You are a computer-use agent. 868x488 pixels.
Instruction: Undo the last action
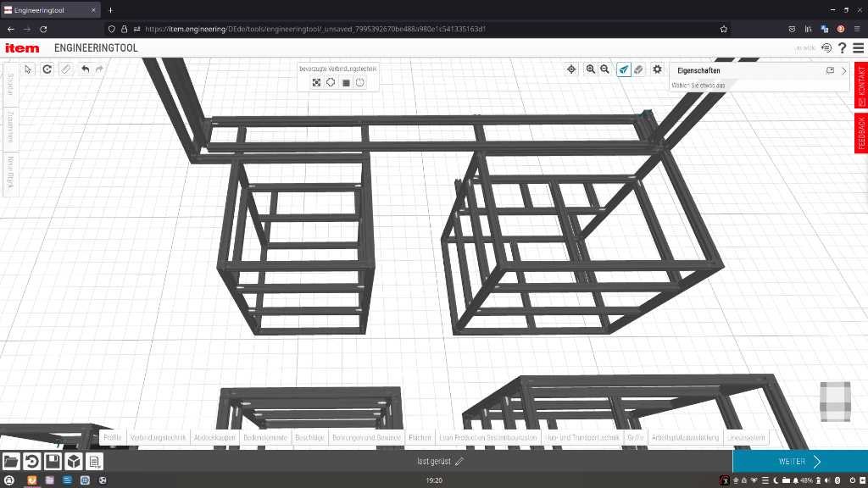point(85,69)
